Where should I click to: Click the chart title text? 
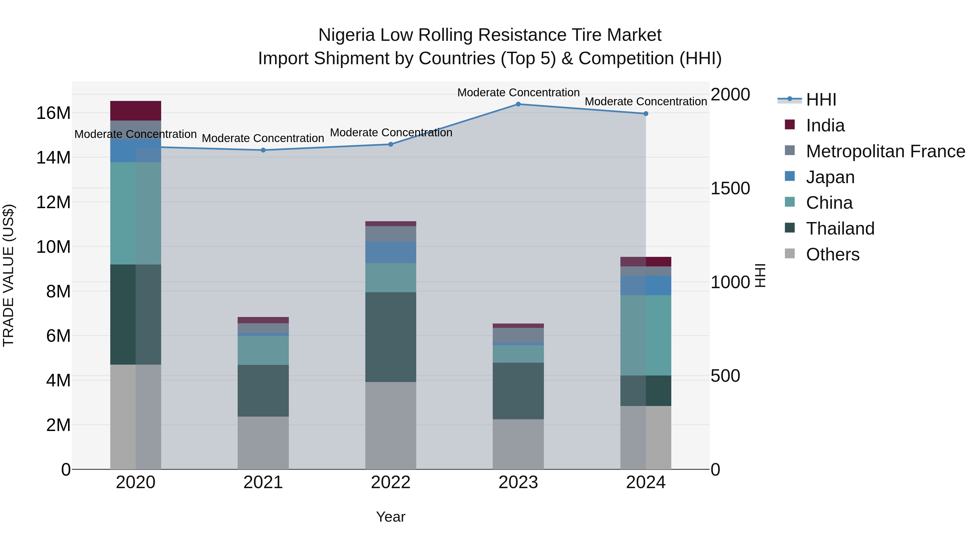(x=490, y=47)
